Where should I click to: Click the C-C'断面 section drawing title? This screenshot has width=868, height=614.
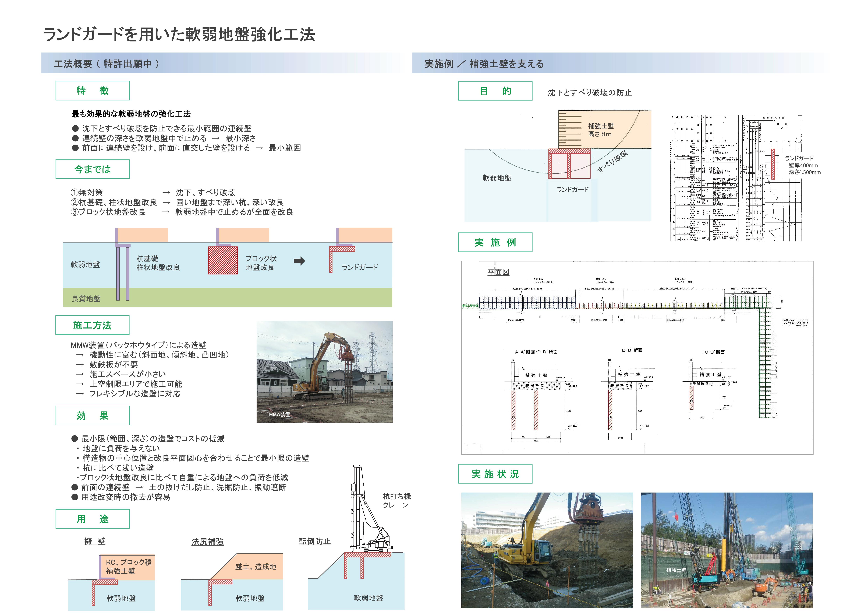[714, 352]
